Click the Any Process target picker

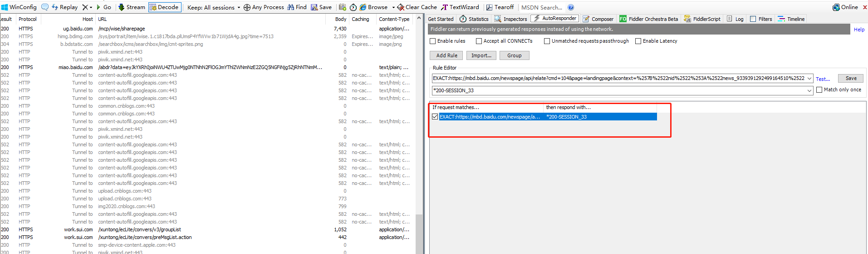tap(264, 7)
